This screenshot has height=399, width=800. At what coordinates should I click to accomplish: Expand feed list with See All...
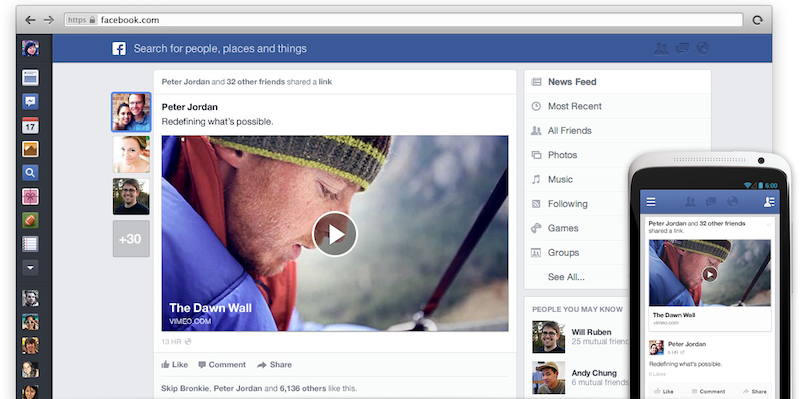(x=566, y=277)
